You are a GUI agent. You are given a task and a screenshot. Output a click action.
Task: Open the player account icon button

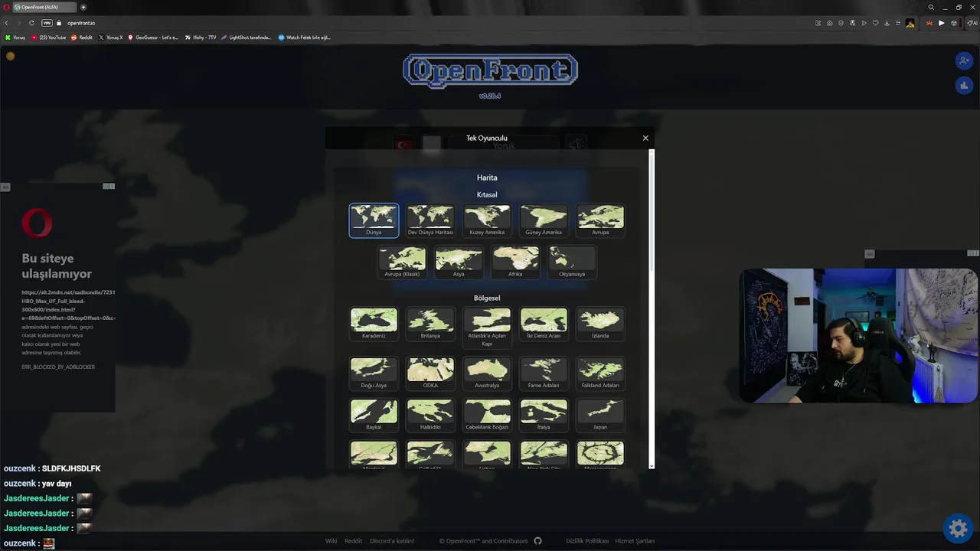(964, 60)
